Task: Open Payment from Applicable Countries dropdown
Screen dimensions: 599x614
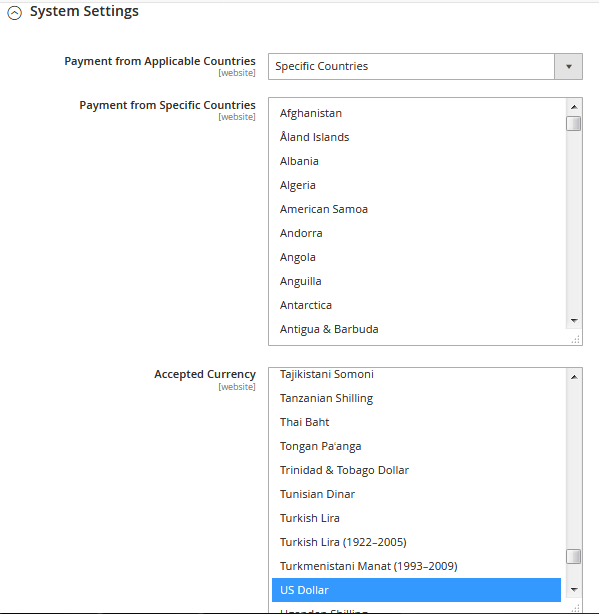Action: tap(425, 67)
